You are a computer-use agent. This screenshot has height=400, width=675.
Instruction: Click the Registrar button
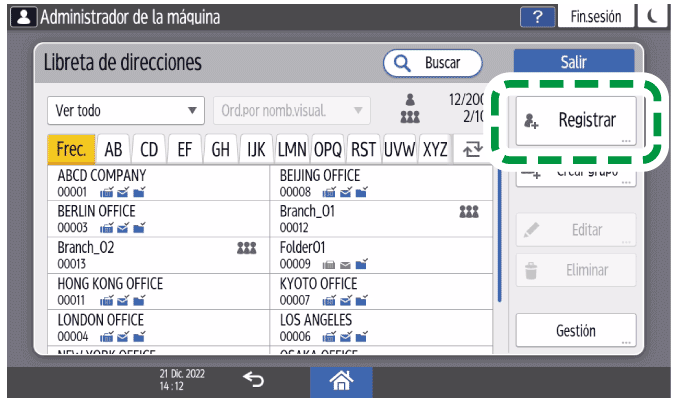pos(575,120)
